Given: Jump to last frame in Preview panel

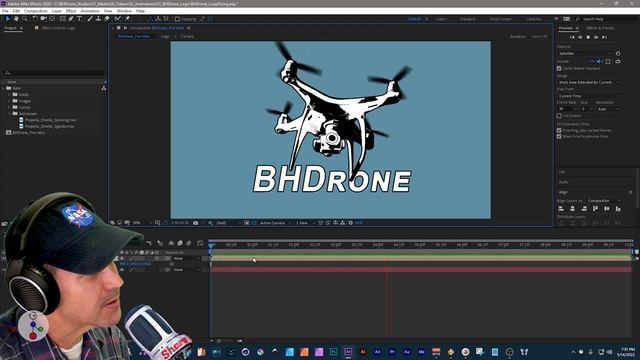Looking at the screenshot, I should [x=604, y=37].
